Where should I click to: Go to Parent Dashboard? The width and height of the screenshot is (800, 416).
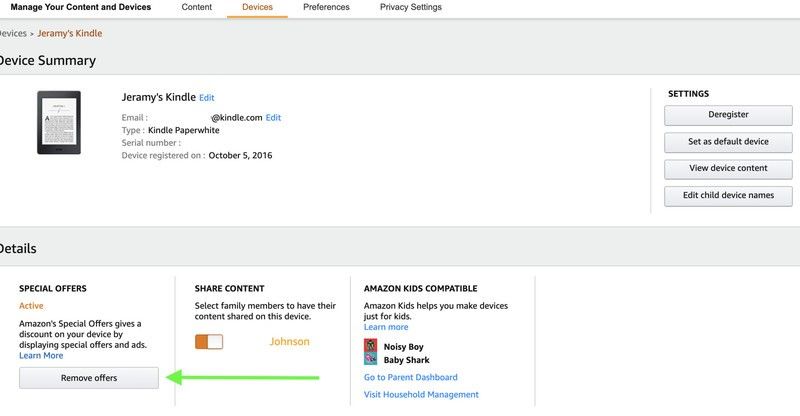(411, 377)
